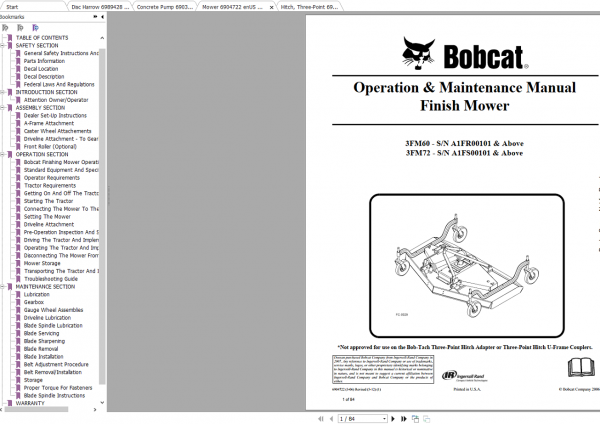Open Gearbox bookmark
The image size is (600, 424).
coord(34,302)
